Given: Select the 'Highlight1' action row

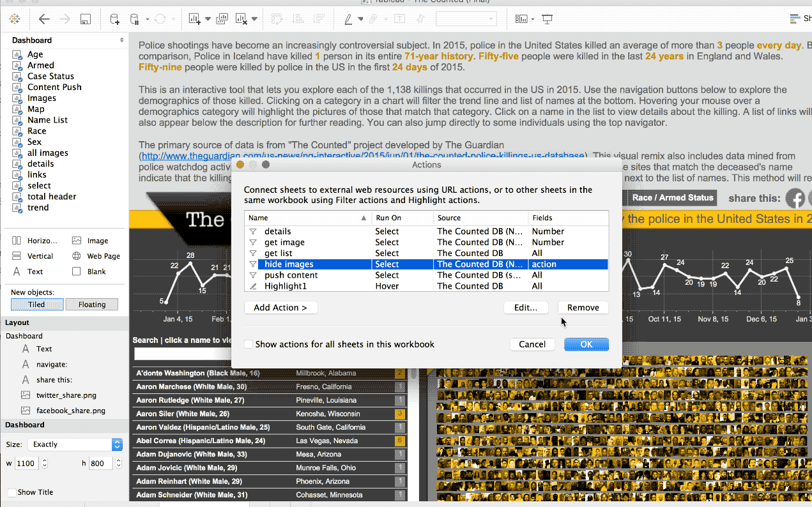Looking at the screenshot, I should (426, 286).
